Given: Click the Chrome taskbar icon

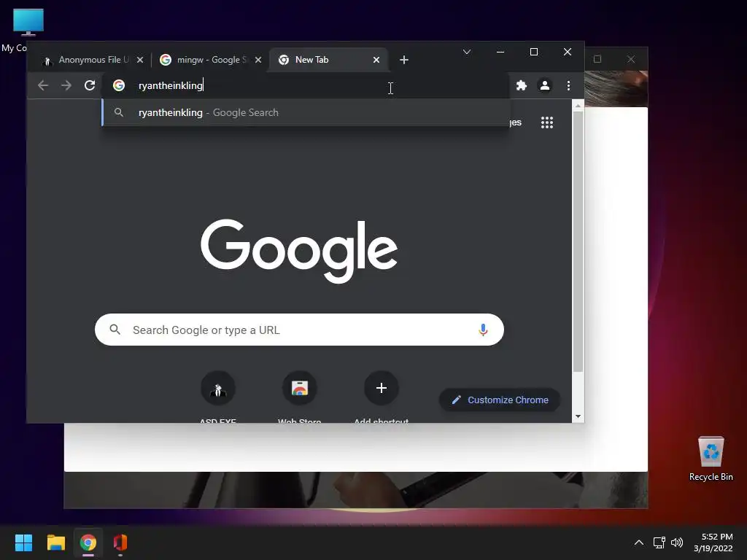Looking at the screenshot, I should [x=88, y=542].
